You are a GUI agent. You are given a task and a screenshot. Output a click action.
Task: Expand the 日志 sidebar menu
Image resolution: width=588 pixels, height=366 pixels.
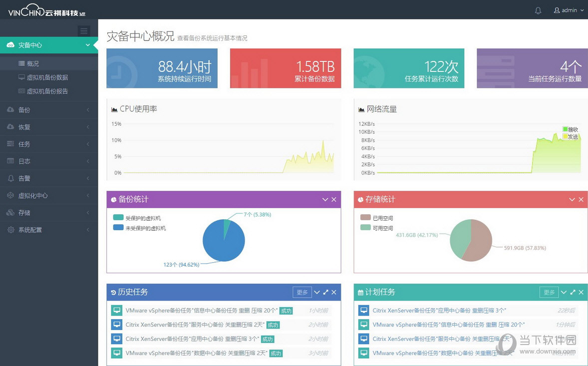pyautogui.click(x=49, y=161)
